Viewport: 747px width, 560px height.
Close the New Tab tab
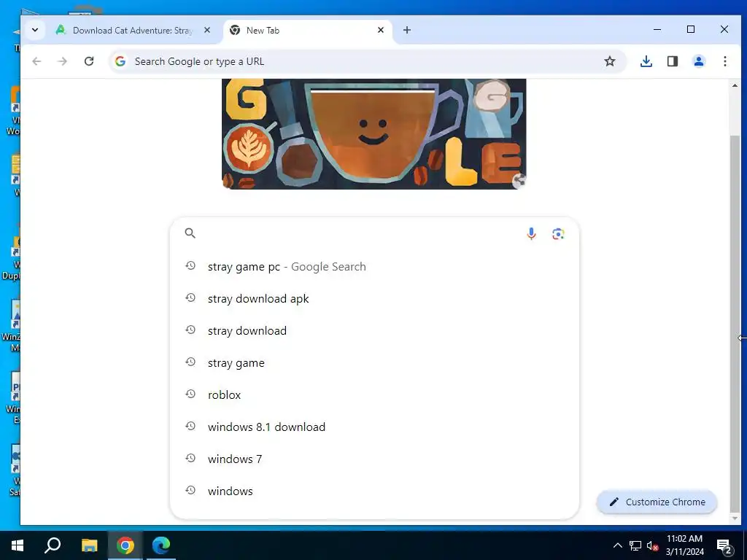[381, 30]
